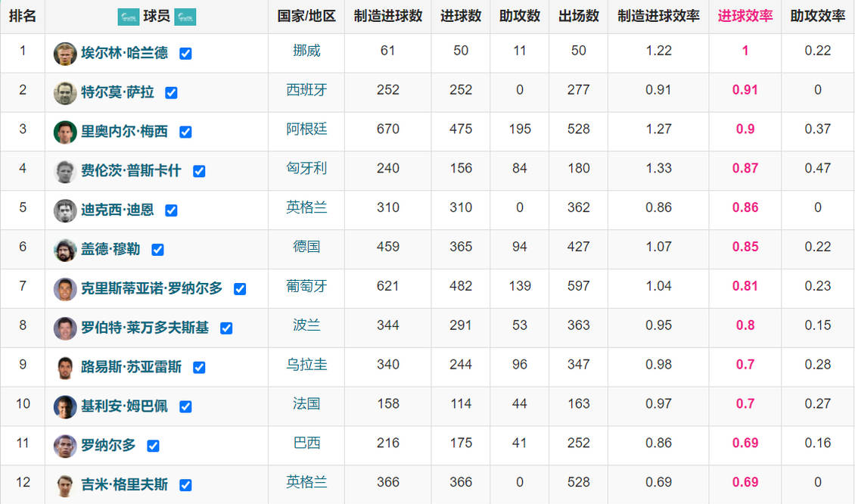The image size is (855, 504).
Task: Toggle the checkbox for 吉米·格里夫斯
Action: click(x=185, y=485)
